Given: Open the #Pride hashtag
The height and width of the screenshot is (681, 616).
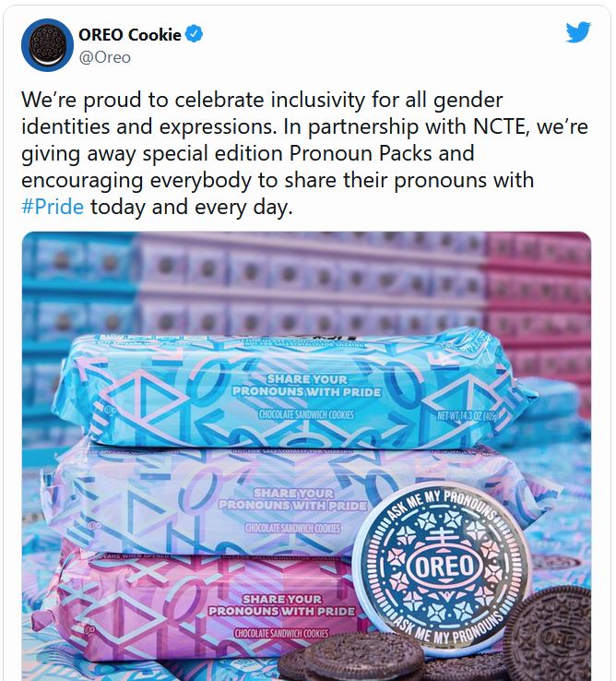Looking at the screenshot, I should [x=53, y=207].
